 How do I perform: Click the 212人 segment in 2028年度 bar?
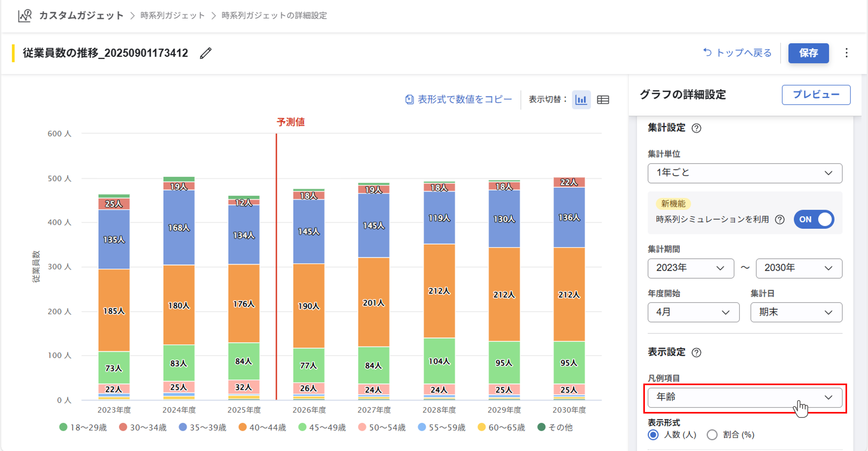pos(439,291)
